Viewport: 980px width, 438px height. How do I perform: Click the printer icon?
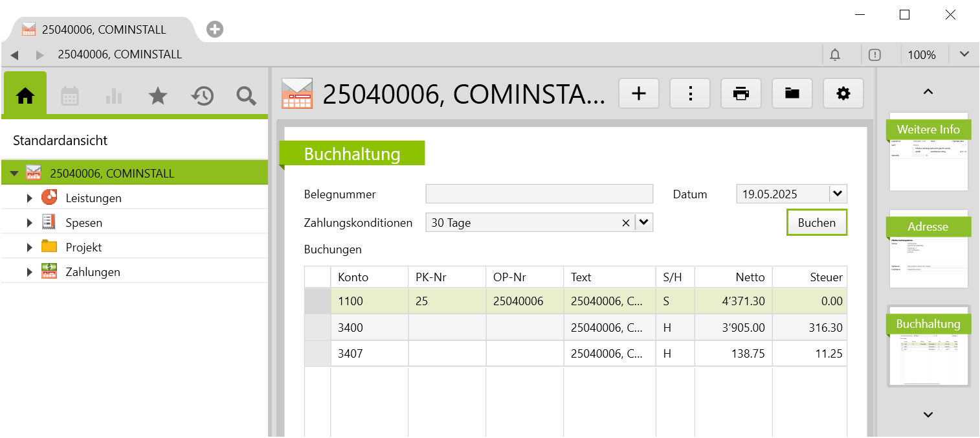click(x=741, y=94)
